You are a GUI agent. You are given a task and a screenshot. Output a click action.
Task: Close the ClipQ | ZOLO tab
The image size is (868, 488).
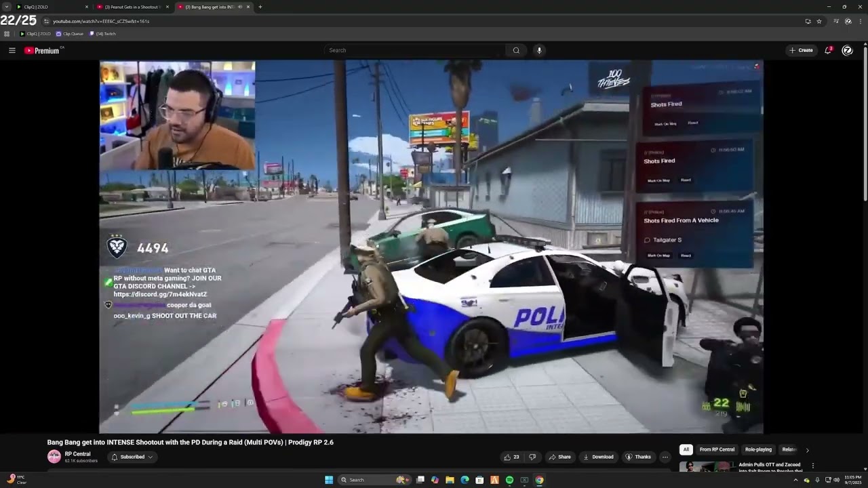87,7
